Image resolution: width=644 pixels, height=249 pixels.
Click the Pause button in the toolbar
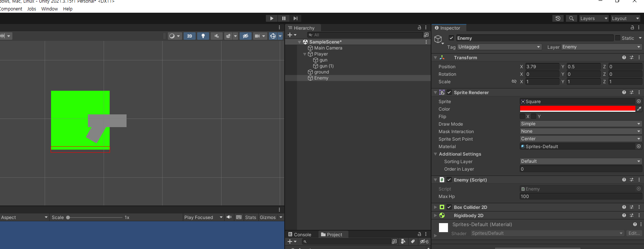(284, 18)
